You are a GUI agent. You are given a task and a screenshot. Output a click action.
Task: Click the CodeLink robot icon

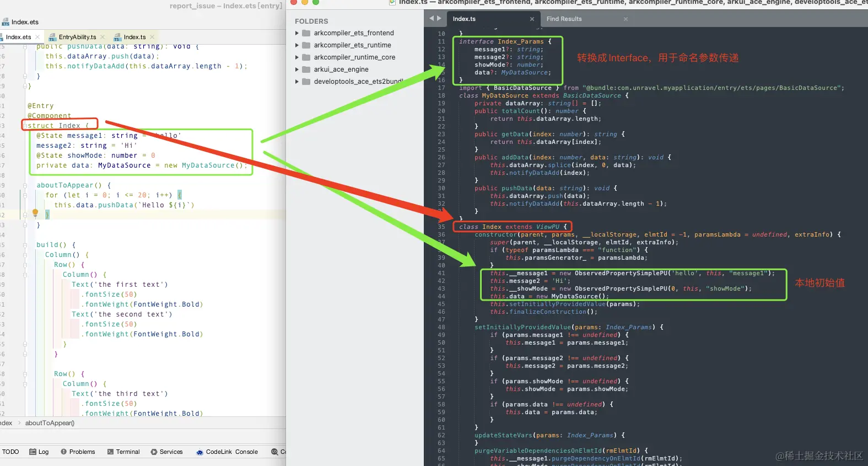tap(200, 452)
